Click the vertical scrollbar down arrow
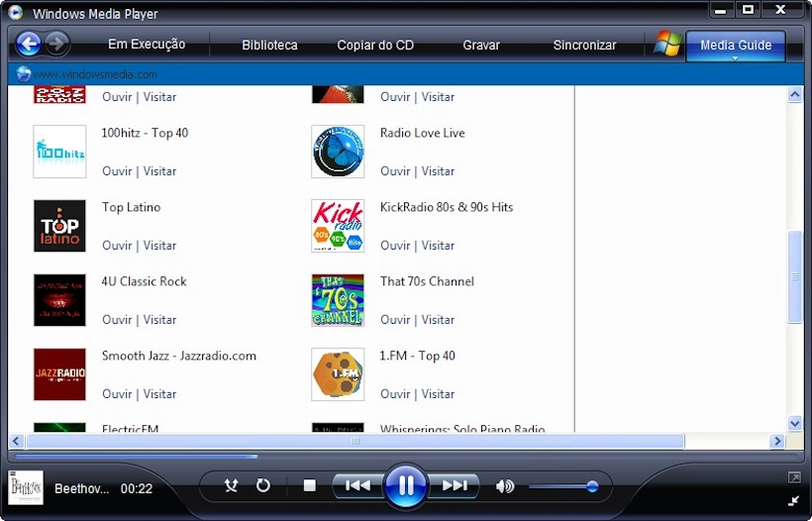812x521 pixels. (x=794, y=423)
